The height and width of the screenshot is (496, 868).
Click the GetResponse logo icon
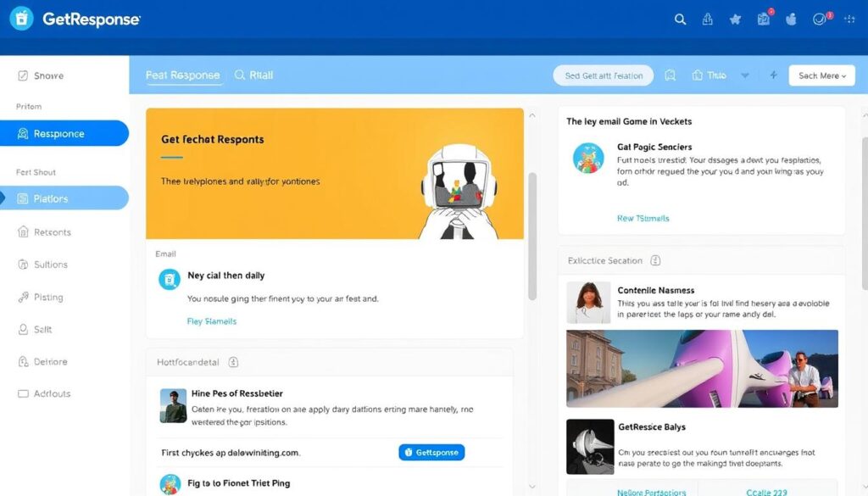tap(21, 19)
